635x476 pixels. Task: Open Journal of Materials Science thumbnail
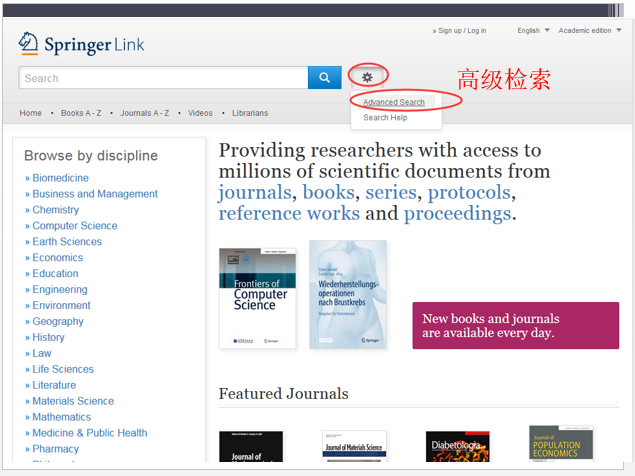coord(354,446)
